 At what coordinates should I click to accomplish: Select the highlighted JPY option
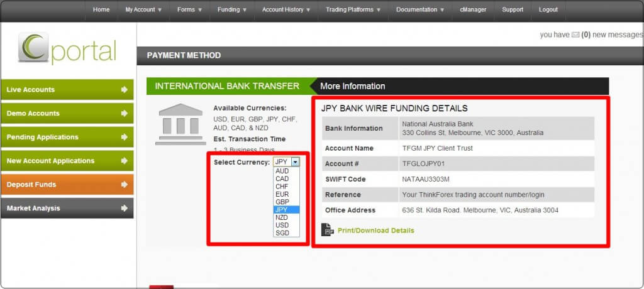[287, 210]
